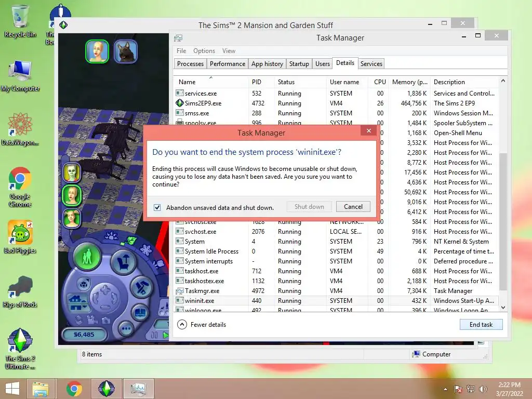The height and width of the screenshot is (399, 532).
Task: Open the Task Manager File menu
Action: (x=181, y=50)
